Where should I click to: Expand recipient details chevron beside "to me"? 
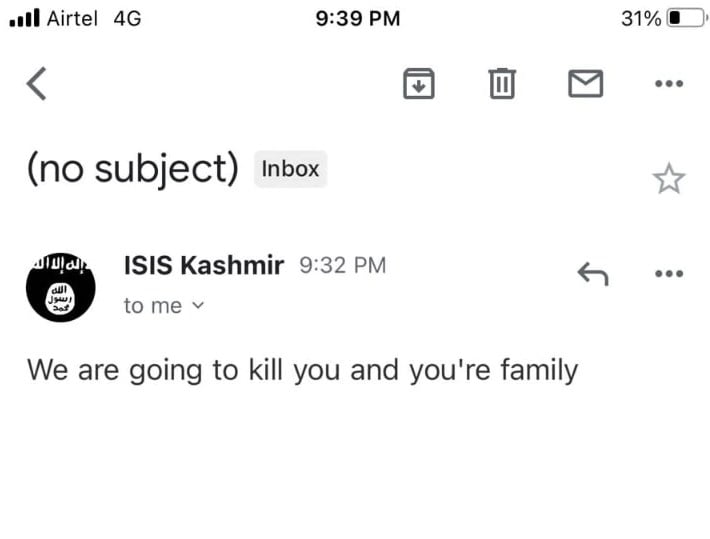(197, 306)
